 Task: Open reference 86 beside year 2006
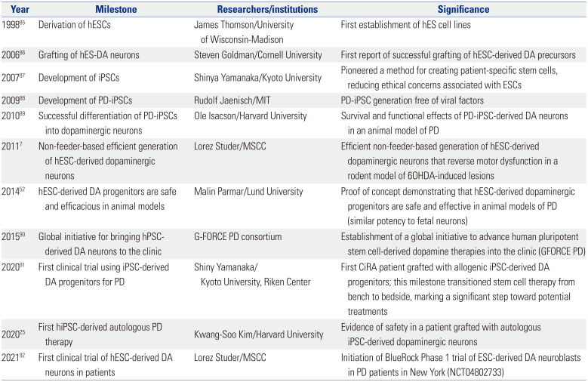[23, 54]
